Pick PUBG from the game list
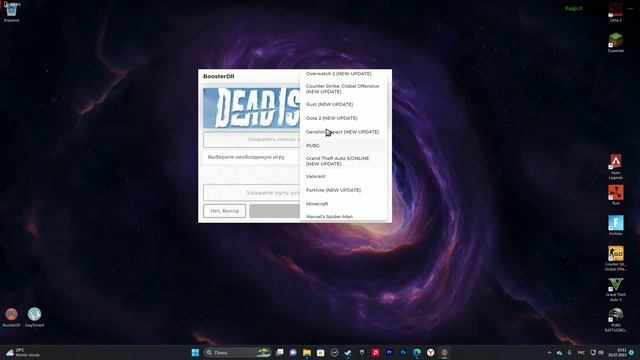 click(x=343, y=146)
